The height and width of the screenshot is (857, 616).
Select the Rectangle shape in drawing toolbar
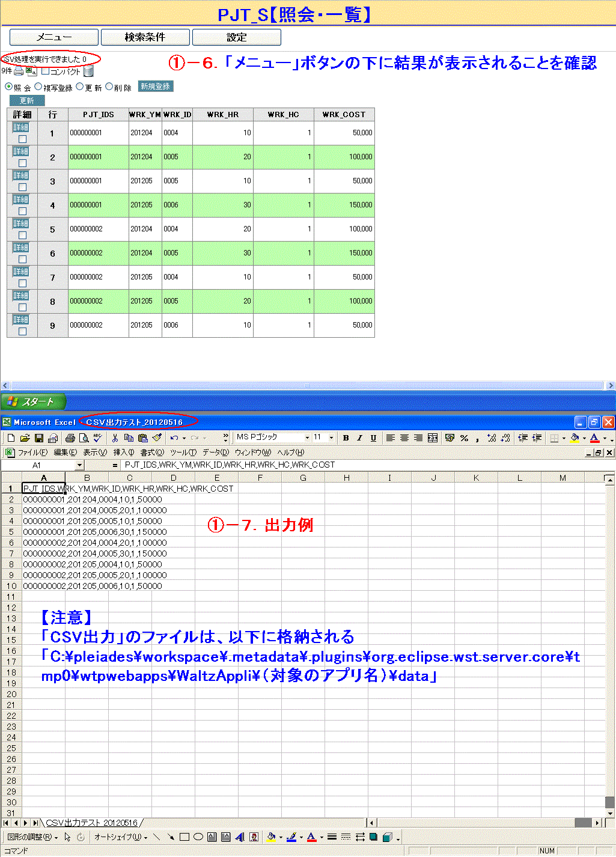(x=184, y=837)
